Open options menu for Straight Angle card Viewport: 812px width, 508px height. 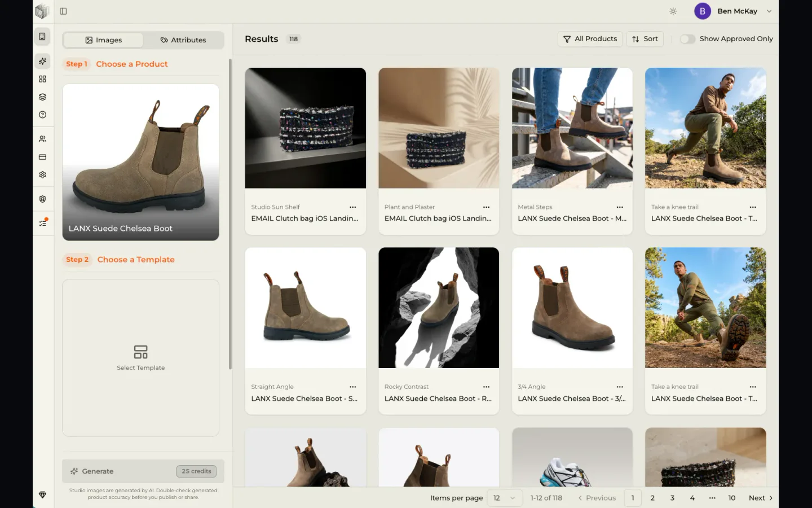(353, 387)
